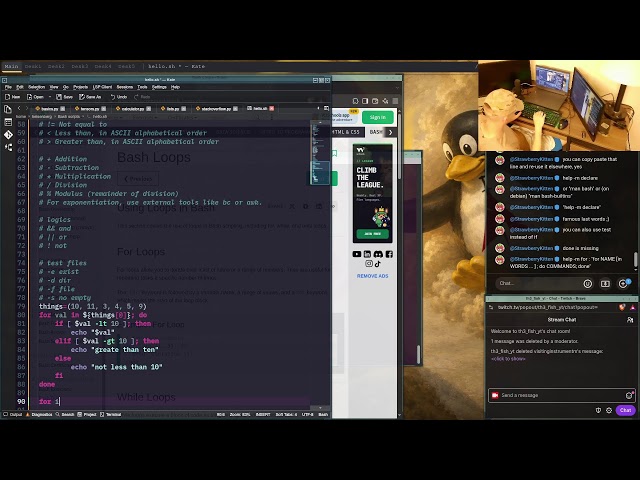Click the REMOVE ADS link

pyautogui.click(x=373, y=276)
